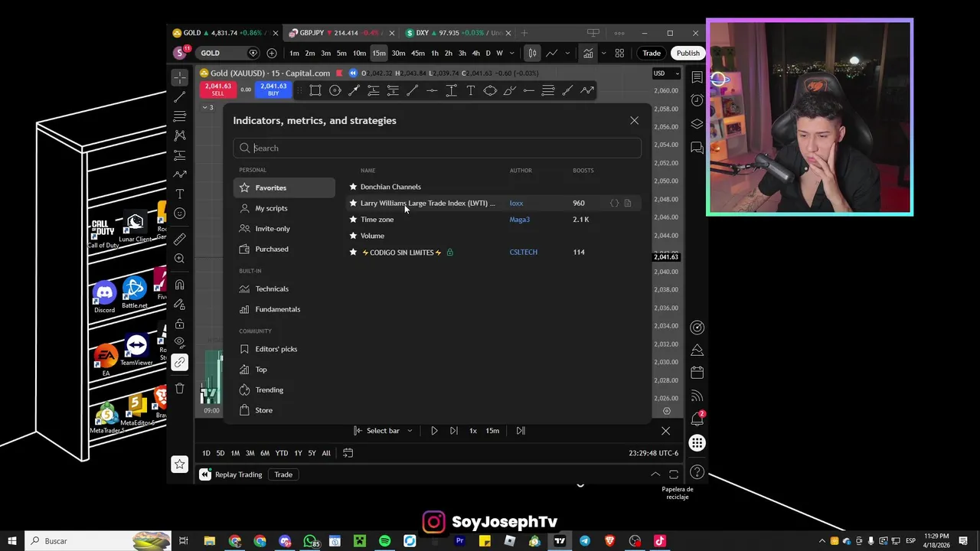Open replay 15m interval selector
Image resolution: width=980 pixels, height=551 pixels.
pyautogui.click(x=492, y=431)
